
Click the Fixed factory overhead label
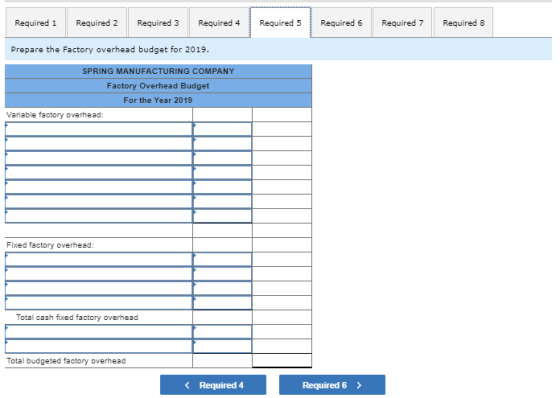click(50, 245)
